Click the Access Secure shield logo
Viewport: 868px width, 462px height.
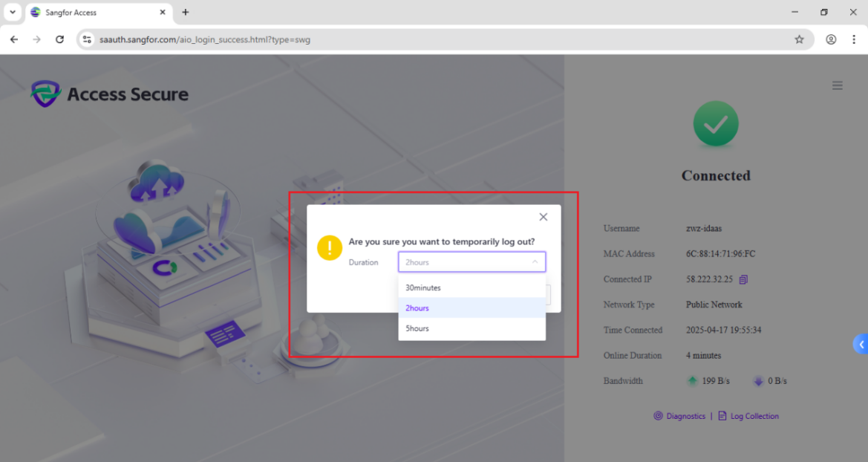(x=45, y=94)
